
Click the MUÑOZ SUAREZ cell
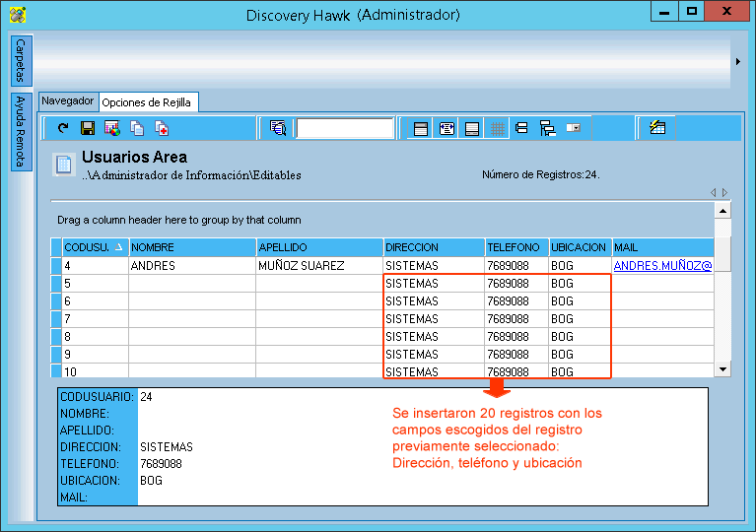coord(319,266)
